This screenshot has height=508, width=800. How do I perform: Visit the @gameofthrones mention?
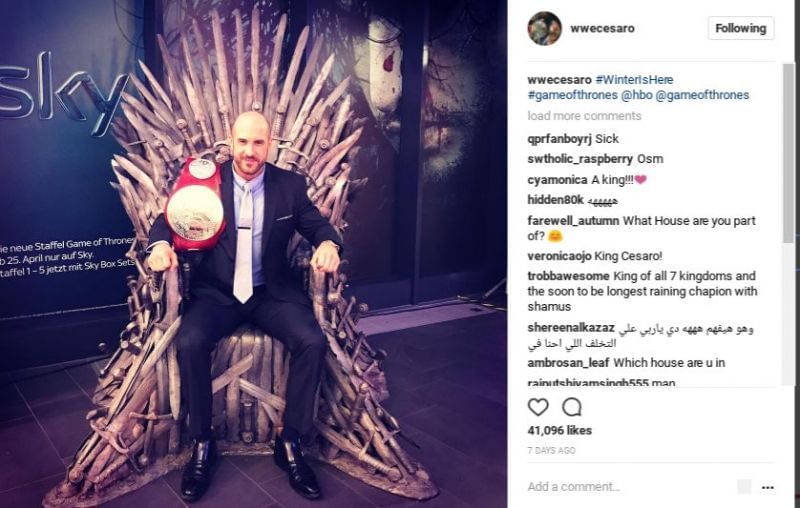[702, 95]
